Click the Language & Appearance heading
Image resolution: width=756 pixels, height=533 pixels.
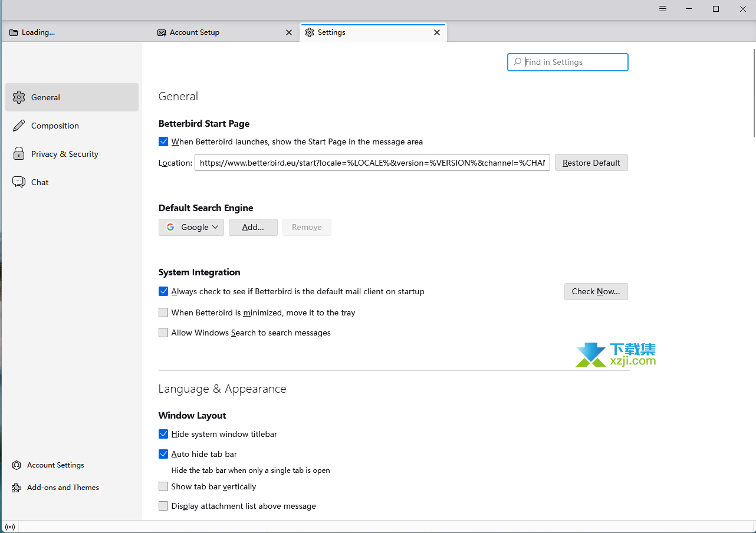[222, 389]
